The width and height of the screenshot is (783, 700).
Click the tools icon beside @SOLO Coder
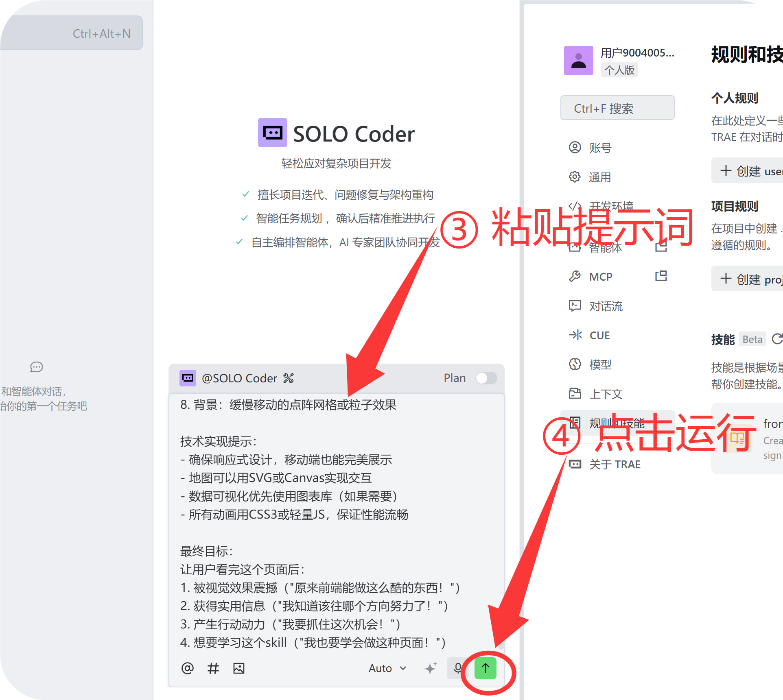pyautogui.click(x=289, y=378)
